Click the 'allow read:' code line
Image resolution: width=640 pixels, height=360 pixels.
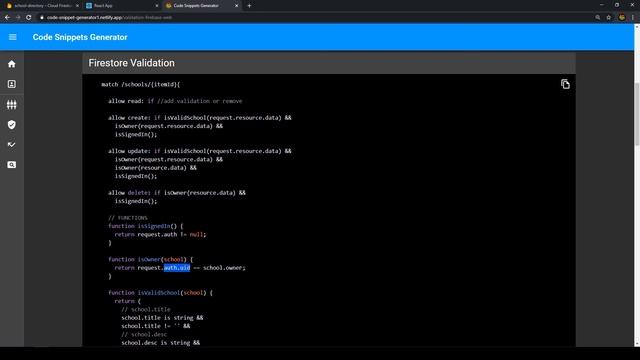[175, 101]
